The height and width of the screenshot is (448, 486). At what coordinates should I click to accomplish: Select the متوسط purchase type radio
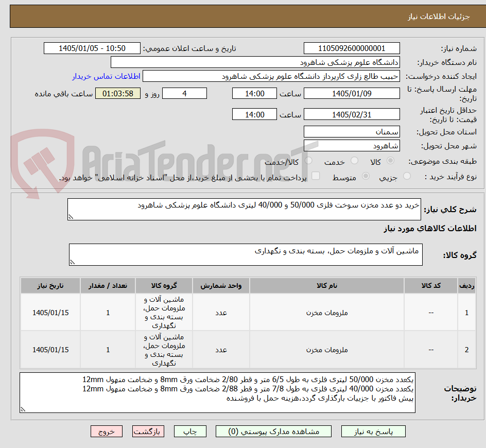366,176
